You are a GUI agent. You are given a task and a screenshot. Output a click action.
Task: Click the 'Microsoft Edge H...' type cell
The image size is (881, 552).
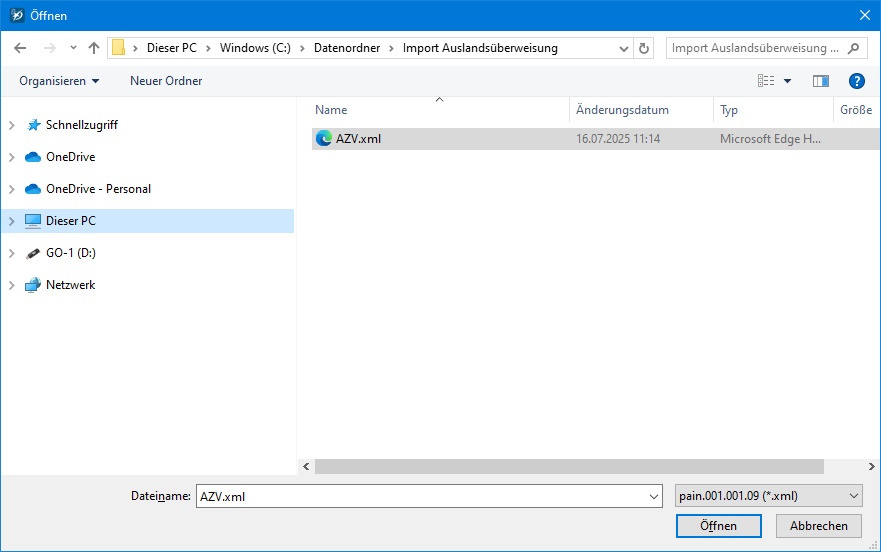coord(770,139)
